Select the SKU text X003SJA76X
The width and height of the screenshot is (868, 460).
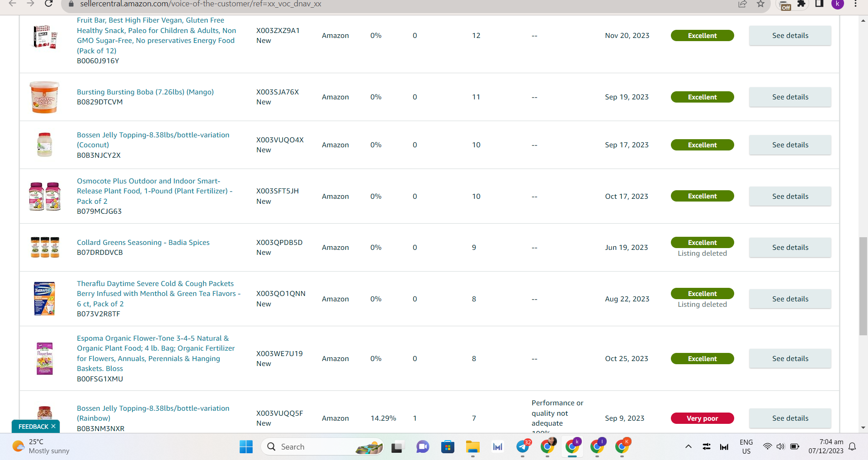click(x=278, y=92)
